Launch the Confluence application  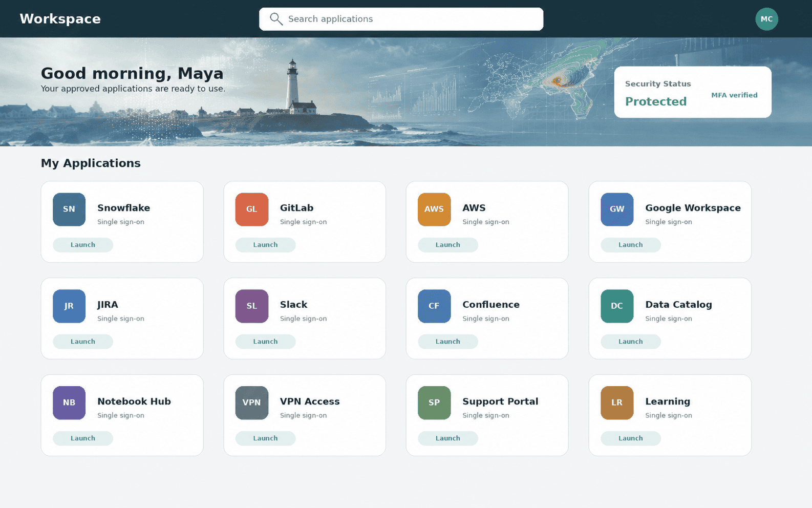click(x=448, y=342)
